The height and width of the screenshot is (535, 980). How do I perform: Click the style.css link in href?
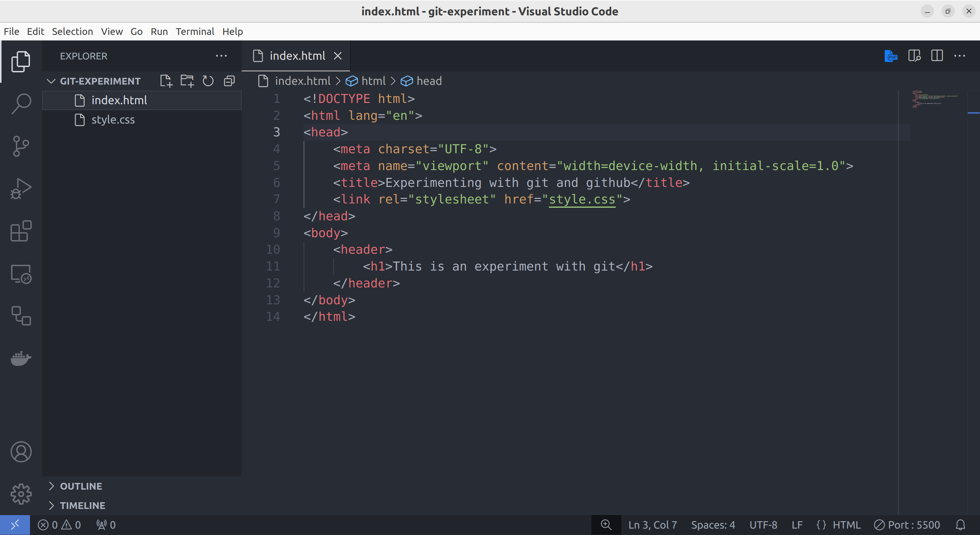pyautogui.click(x=582, y=199)
